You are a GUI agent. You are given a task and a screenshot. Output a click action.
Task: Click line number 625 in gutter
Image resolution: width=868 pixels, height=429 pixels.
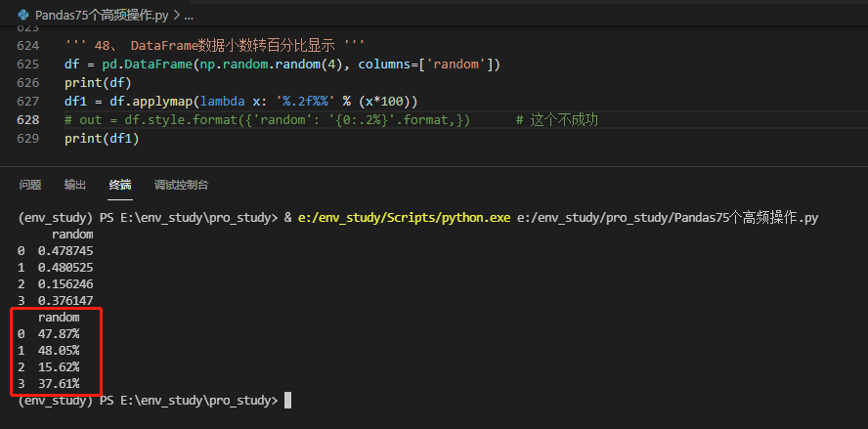[28, 64]
